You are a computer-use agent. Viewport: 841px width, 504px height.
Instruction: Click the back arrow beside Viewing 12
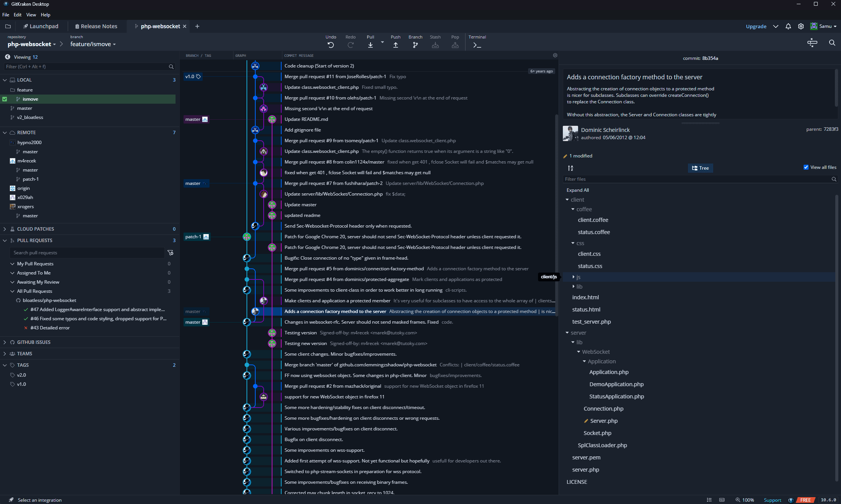coord(7,57)
